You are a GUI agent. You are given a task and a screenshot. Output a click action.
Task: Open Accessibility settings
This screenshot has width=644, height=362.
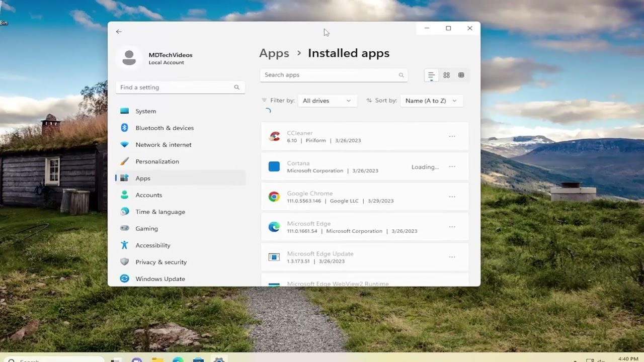point(181,245)
